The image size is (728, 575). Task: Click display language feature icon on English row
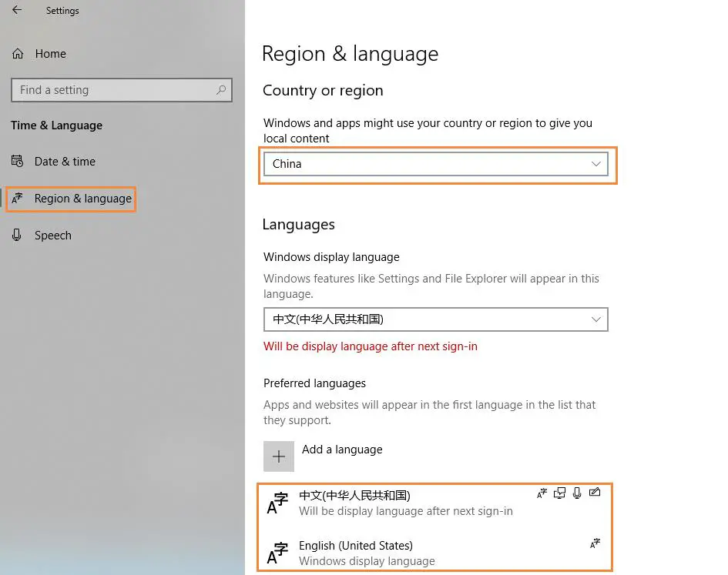[x=595, y=543]
